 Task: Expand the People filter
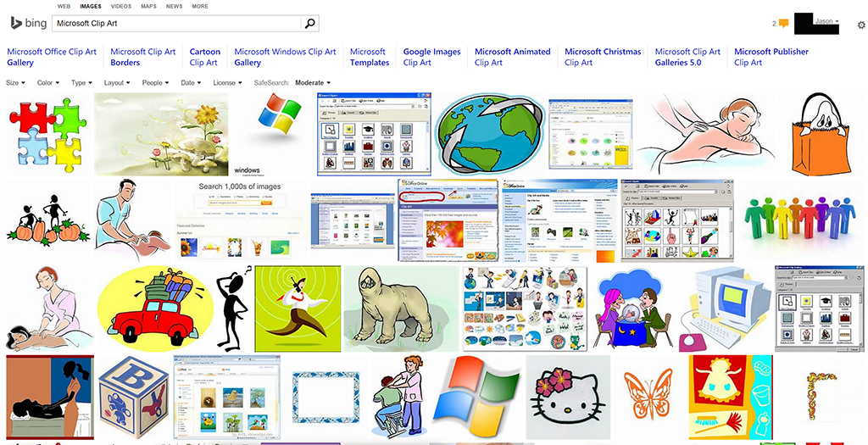tap(156, 82)
